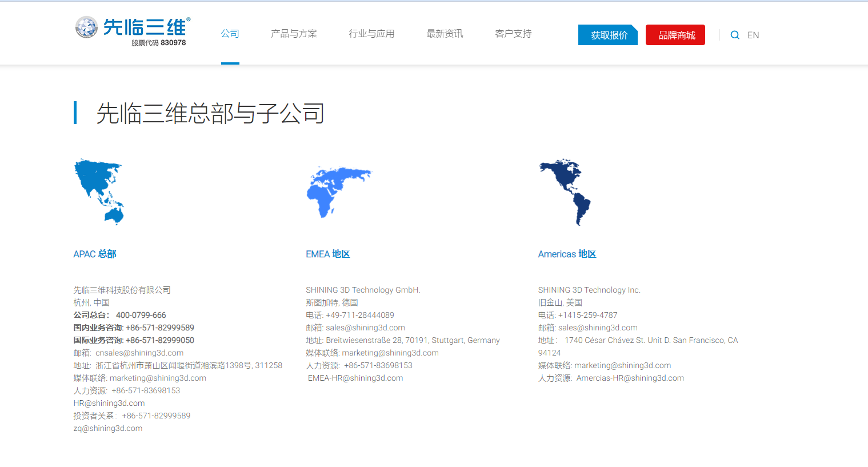Image resolution: width=868 pixels, height=467 pixels.
Task: Open the 产品与方案 navigation menu
Action: pos(294,34)
